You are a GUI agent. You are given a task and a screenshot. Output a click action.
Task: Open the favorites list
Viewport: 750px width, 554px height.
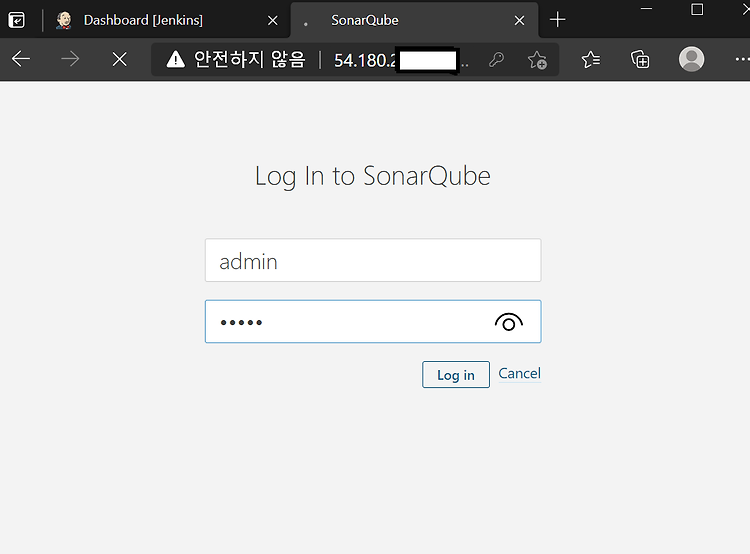coord(591,59)
